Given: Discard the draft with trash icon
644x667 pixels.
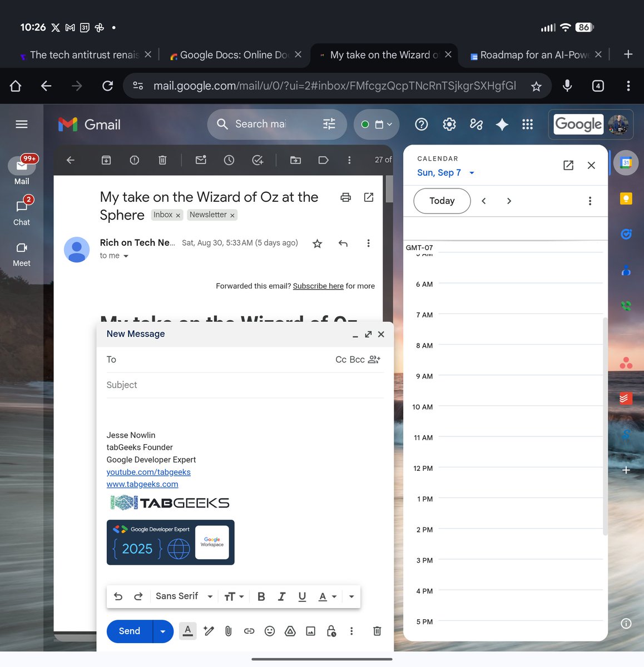Looking at the screenshot, I should tap(377, 631).
